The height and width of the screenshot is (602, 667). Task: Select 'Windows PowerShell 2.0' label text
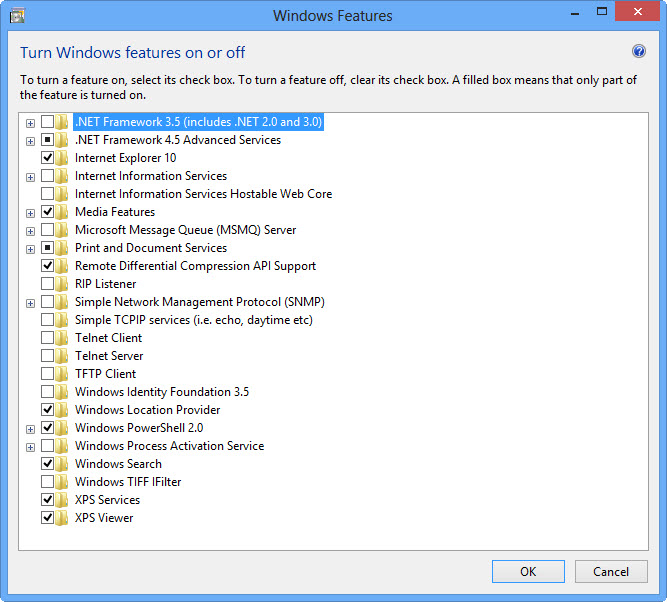point(139,428)
